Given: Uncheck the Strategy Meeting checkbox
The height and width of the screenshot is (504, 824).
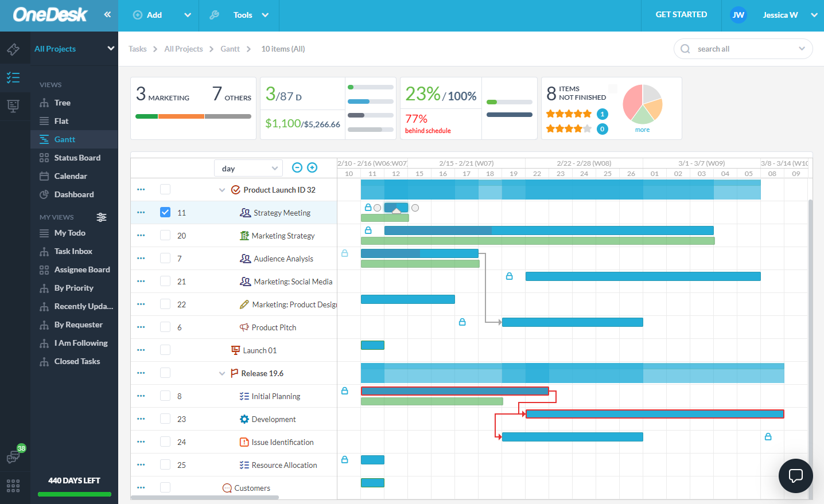Looking at the screenshot, I should pyautogui.click(x=165, y=212).
